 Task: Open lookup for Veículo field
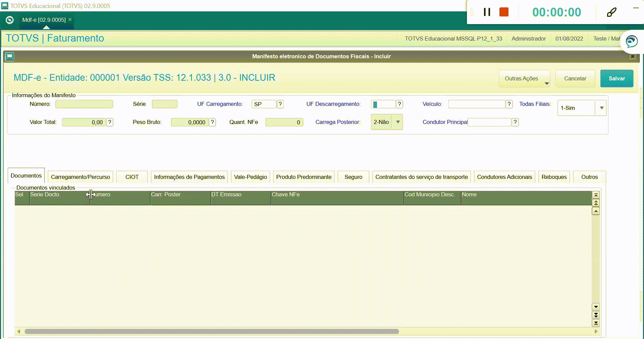(509, 104)
